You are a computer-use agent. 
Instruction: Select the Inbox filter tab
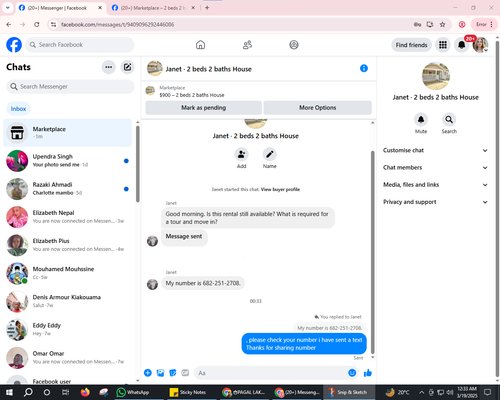coord(18,109)
